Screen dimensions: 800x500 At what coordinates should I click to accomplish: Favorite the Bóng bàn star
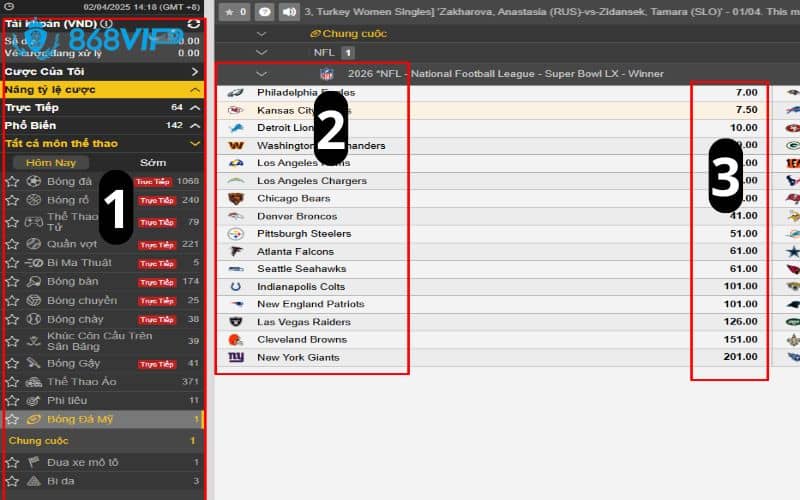12,282
